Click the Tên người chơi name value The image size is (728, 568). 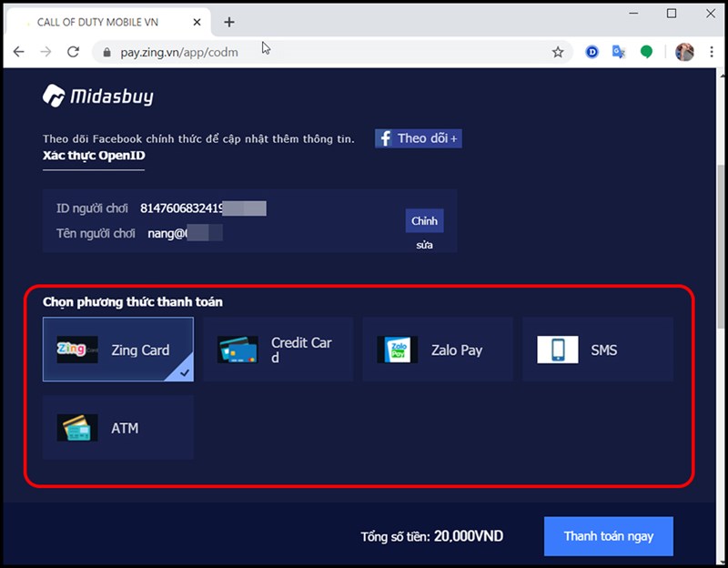click(185, 233)
